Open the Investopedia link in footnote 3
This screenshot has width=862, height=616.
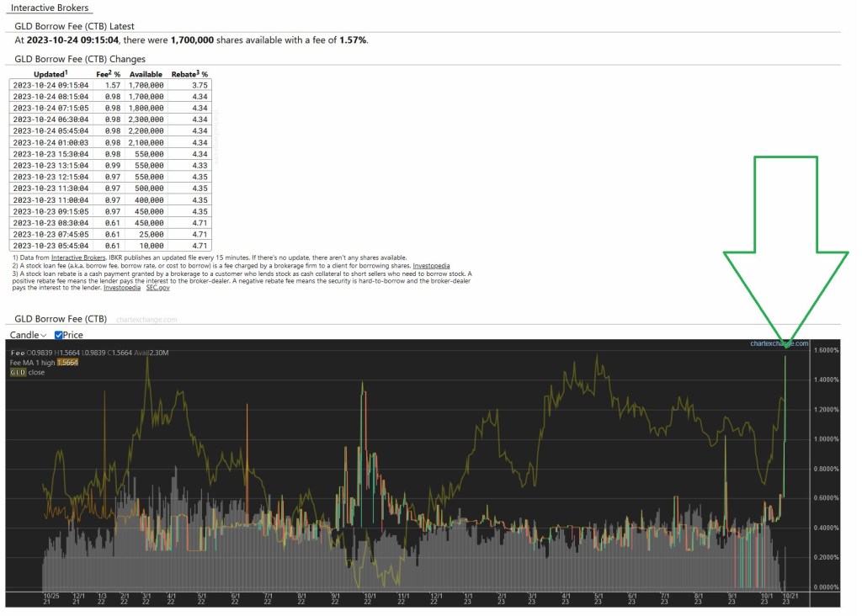coord(122,288)
